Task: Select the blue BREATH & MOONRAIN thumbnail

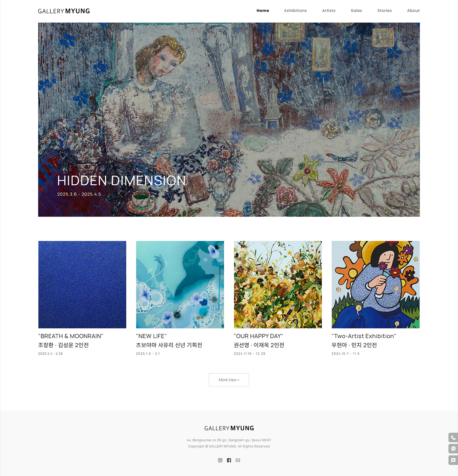Action: (x=82, y=284)
